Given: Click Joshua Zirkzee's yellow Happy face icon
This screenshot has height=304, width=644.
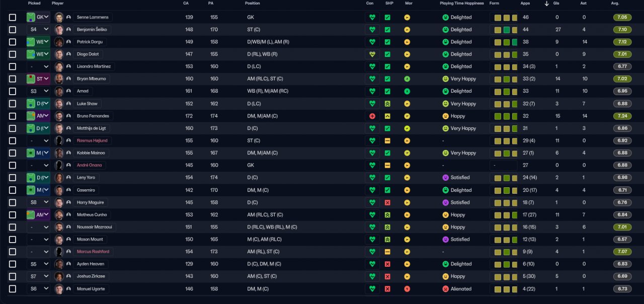Looking at the screenshot, I should (x=445, y=276).
